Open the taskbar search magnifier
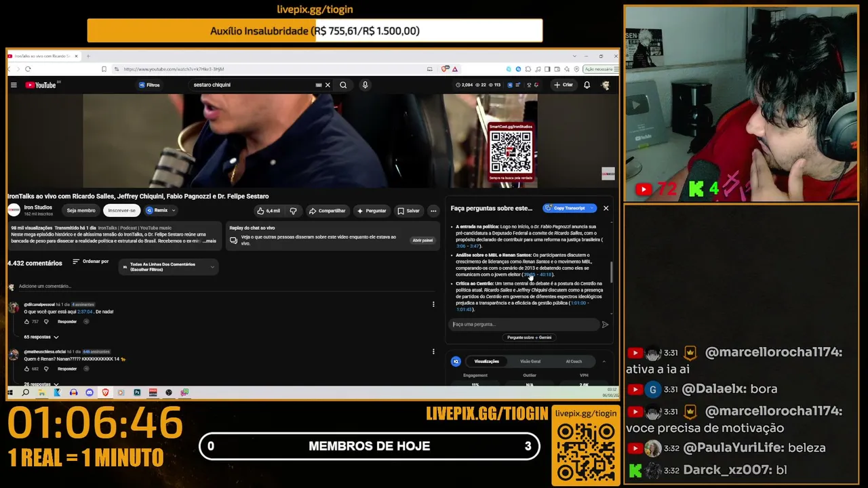Image resolution: width=868 pixels, height=488 pixels. tap(26, 392)
